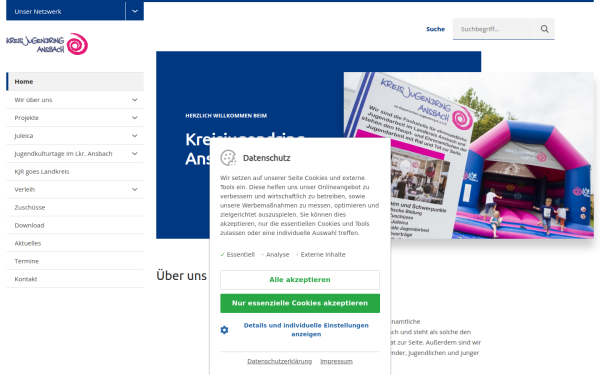600x375 pixels.
Task: Click the bouncy castle hero image
Action: pyautogui.click(x=469, y=155)
